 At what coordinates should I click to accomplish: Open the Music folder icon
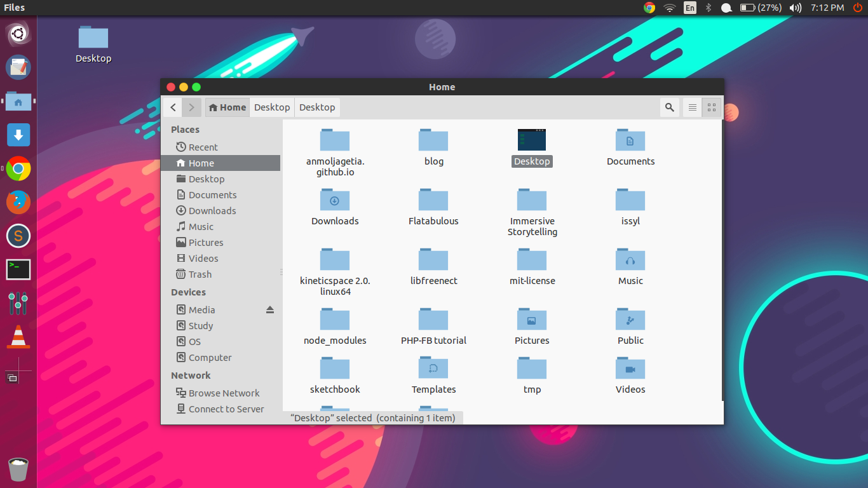630,261
